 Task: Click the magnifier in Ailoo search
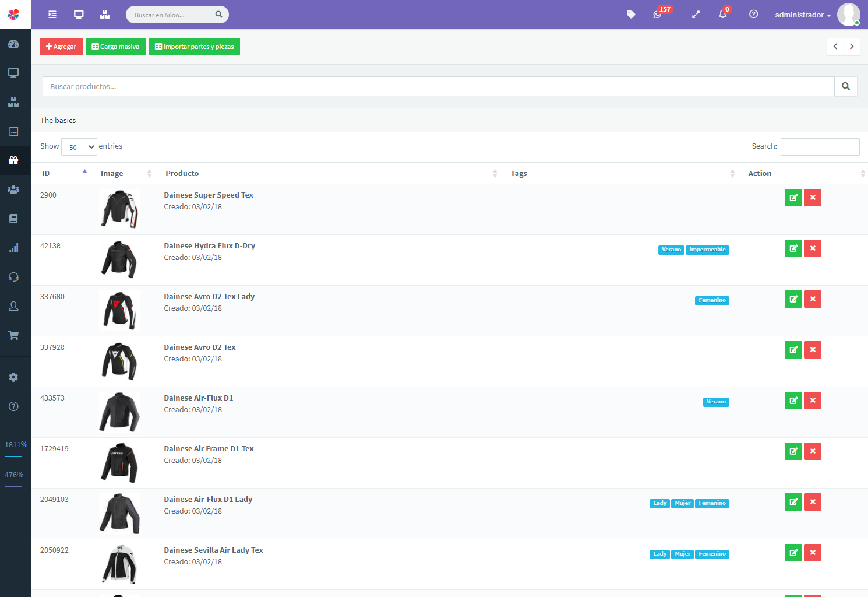(219, 15)
